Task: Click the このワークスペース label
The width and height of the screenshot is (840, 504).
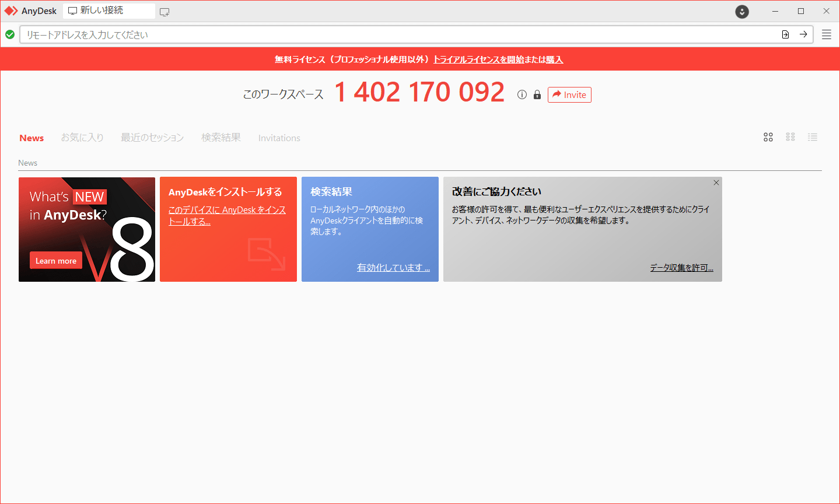Action: [x=283, y=94]
